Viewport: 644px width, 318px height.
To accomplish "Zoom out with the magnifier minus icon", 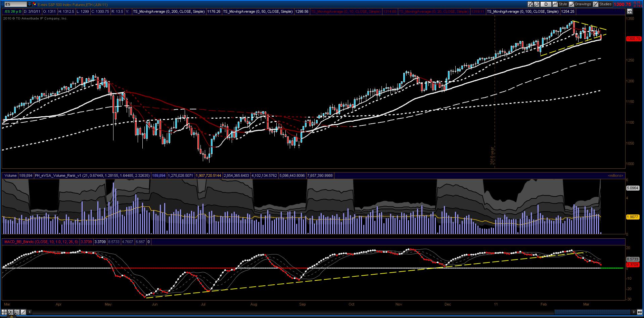I will 17,312.
